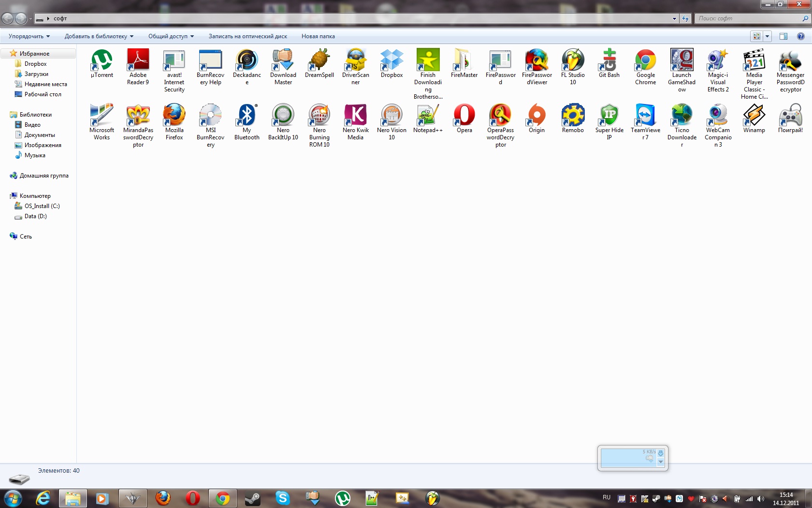
Task: Open the Общий доступ dropdown
Action: tap(171, 36)
